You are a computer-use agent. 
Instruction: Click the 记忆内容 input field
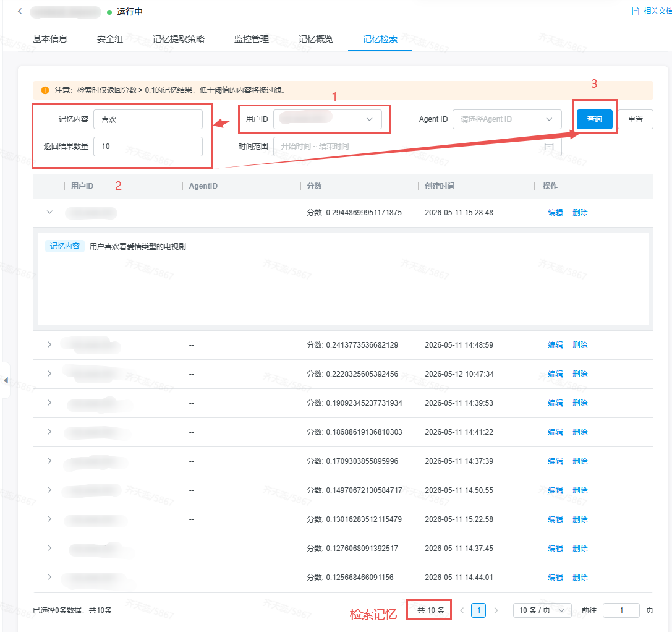148,119
